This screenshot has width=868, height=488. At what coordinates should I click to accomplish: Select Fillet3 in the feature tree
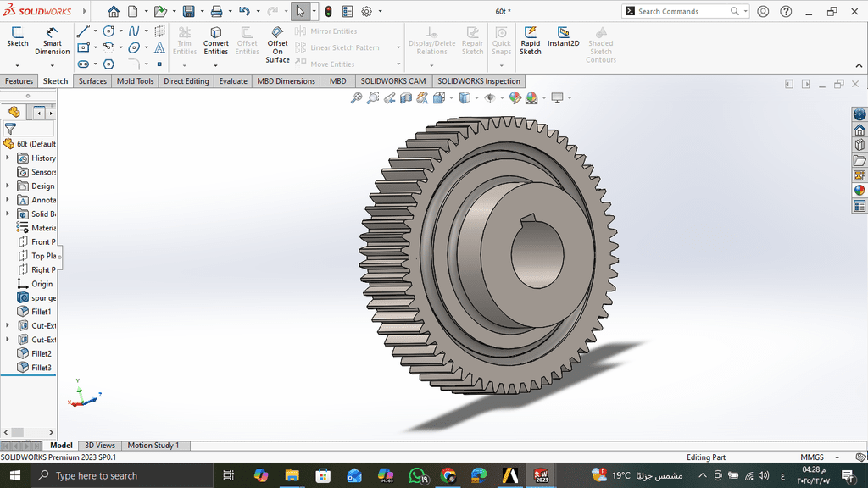[41, 368]
